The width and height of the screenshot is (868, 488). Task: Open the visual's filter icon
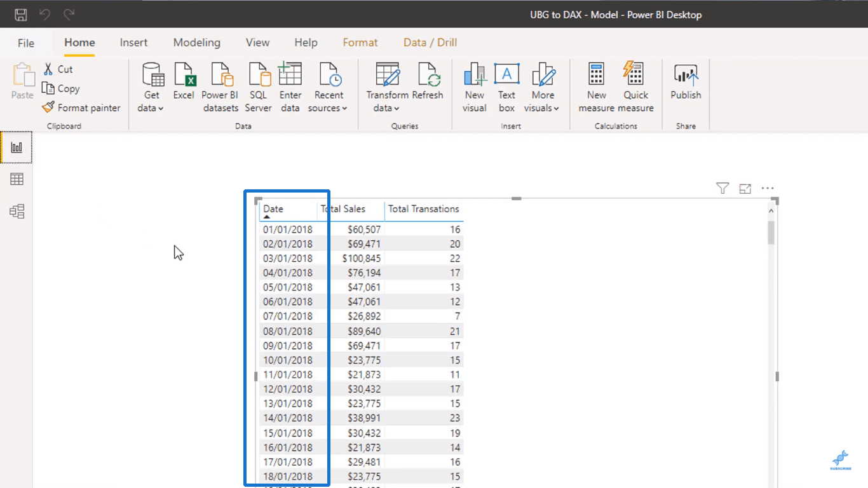point(722,188)
